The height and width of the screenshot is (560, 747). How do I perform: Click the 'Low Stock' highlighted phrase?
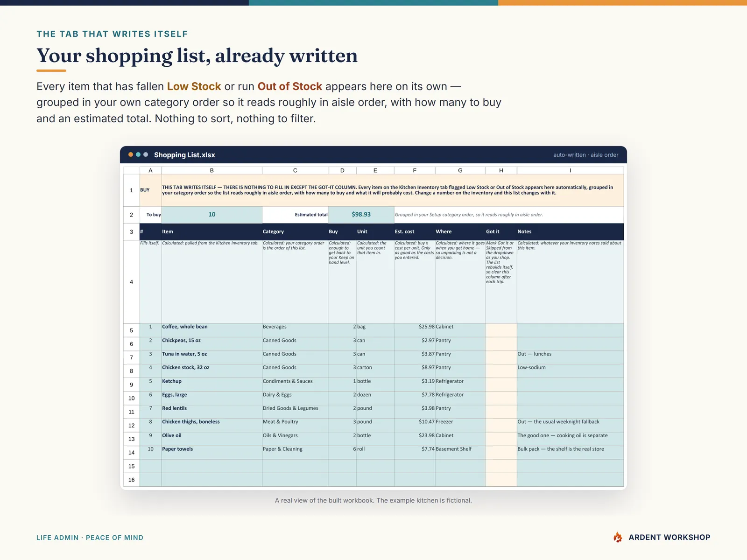pyautogui.click(x=194, y=86)
